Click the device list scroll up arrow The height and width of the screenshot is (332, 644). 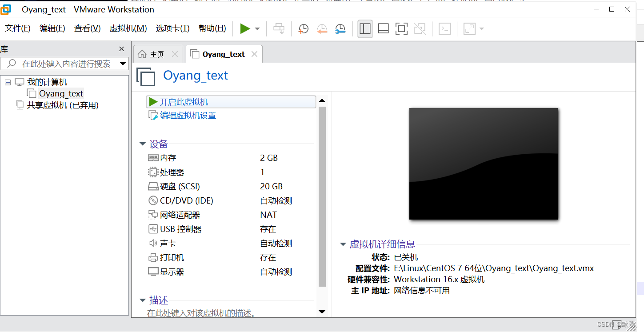tap(322, 101)
